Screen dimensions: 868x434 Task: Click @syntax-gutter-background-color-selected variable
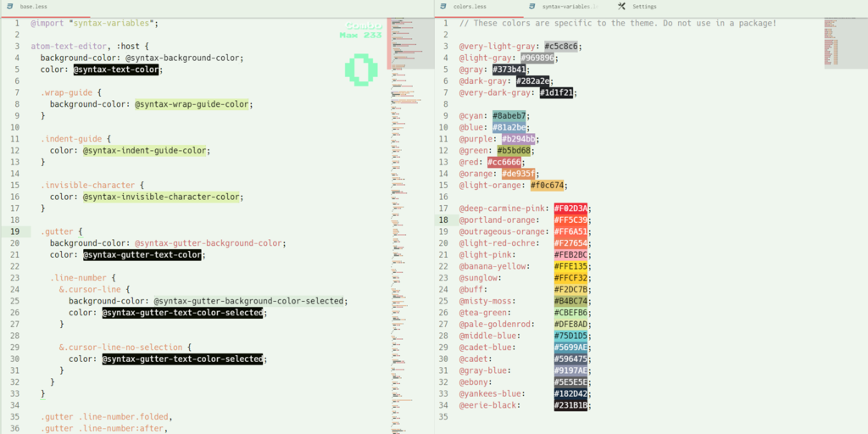click(x=248, y=301)
